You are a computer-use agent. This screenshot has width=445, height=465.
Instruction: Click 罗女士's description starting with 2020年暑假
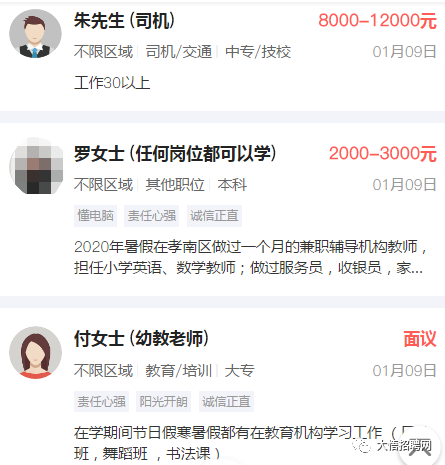pos(251,257)
